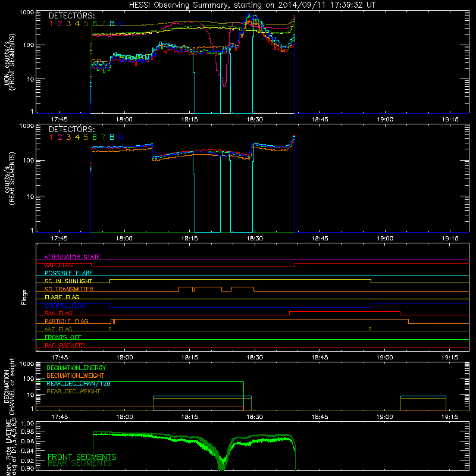476x476 pixels.
Task: Click the PARTICLE_FLAG label
Action: click(67, 321)
